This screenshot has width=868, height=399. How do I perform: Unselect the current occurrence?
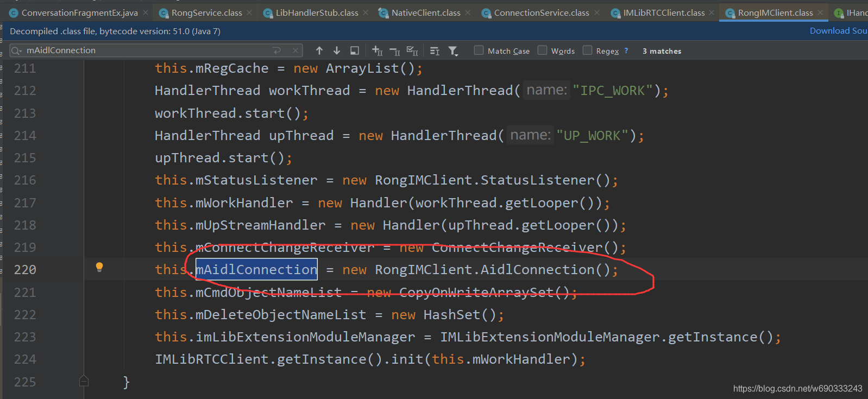(x=395, y=51)
